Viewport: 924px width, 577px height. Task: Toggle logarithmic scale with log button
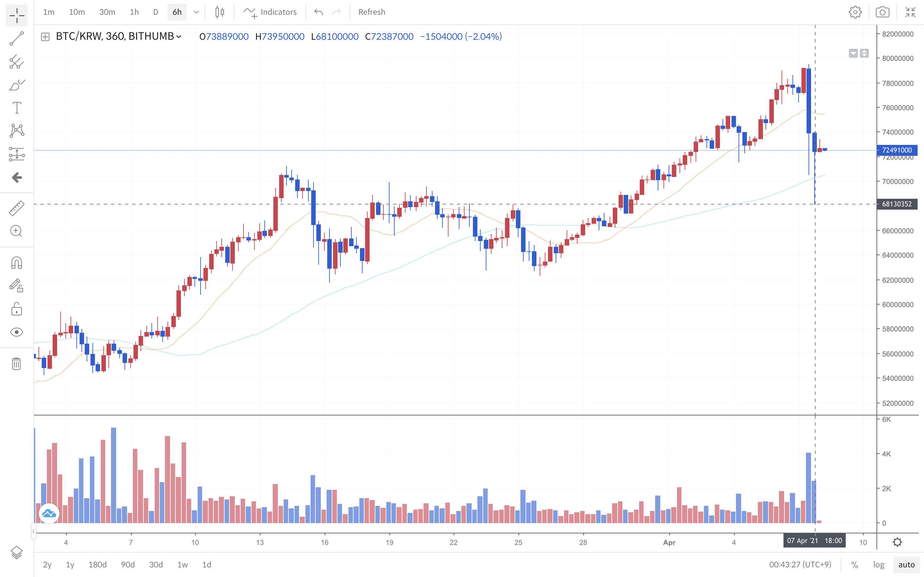pos(878,564)
